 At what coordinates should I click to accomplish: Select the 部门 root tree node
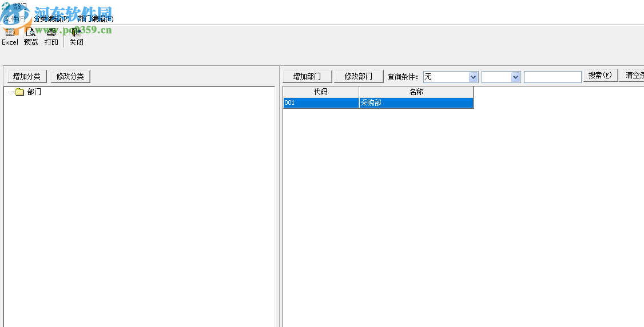(34, 92)
